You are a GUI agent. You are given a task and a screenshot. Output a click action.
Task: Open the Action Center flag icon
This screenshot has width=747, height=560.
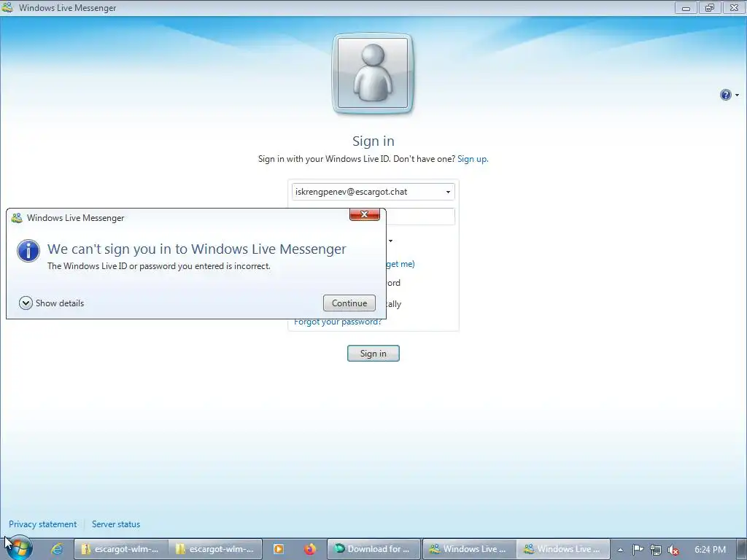pos(638,550)
